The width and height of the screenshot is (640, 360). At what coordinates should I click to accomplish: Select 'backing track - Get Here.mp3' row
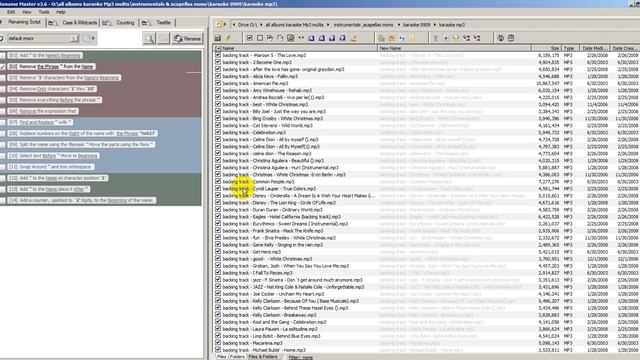(251, 252)
